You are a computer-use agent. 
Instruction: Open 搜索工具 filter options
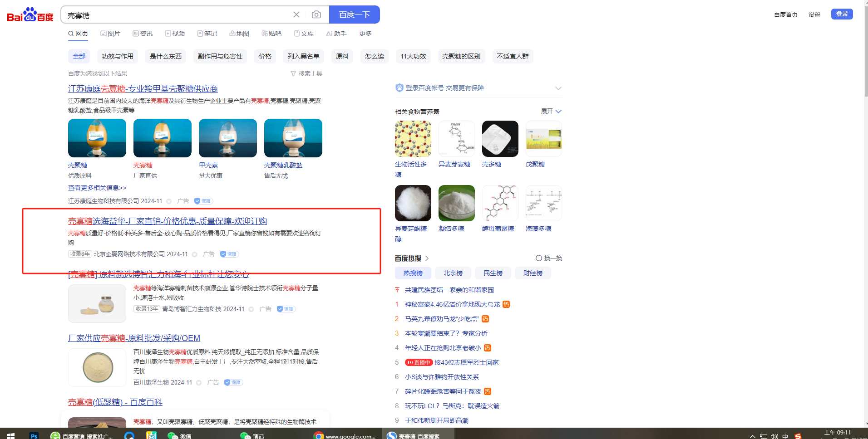[x=306, y=73]
